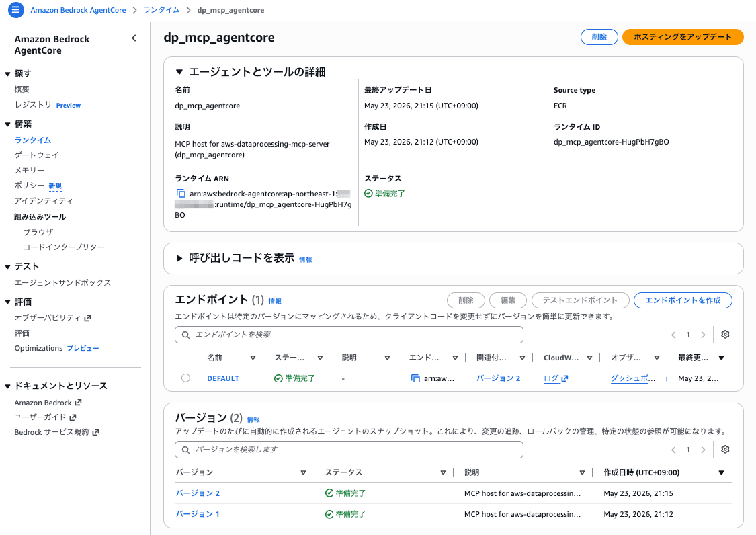The height and width of the screenshot is (535, 756).
Task: Focus the バージョンを検索します search field
Action: tap(349, 450)
